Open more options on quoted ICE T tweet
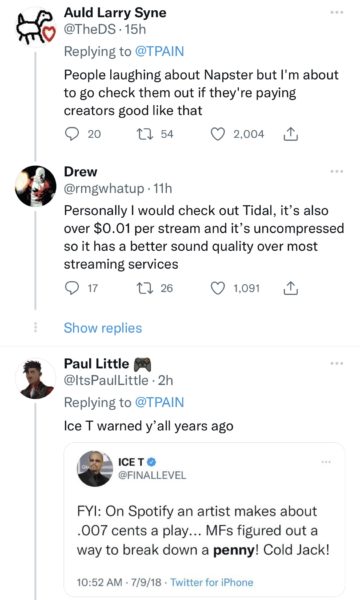360x600 pixels. 326,462
